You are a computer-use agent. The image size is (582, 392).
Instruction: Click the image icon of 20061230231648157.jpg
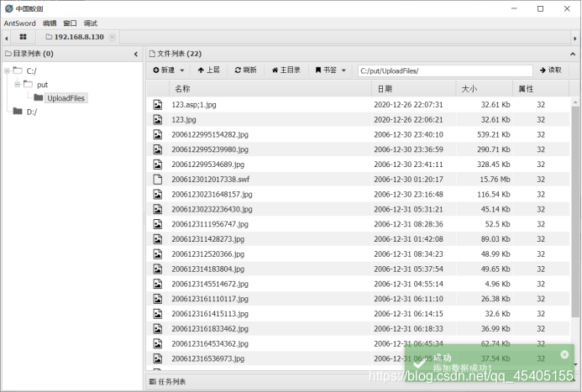pos(158,195)
